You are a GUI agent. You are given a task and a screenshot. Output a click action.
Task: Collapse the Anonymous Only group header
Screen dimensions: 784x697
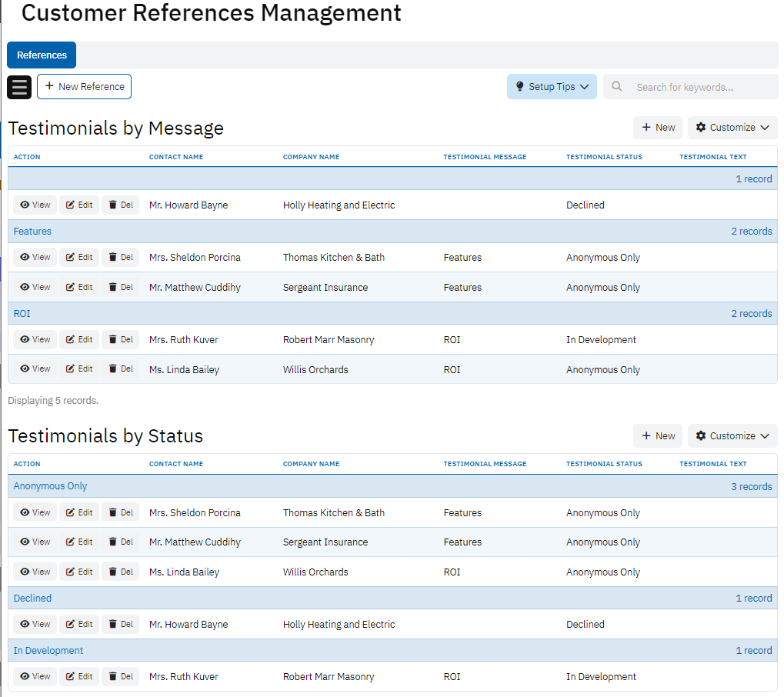51,486
